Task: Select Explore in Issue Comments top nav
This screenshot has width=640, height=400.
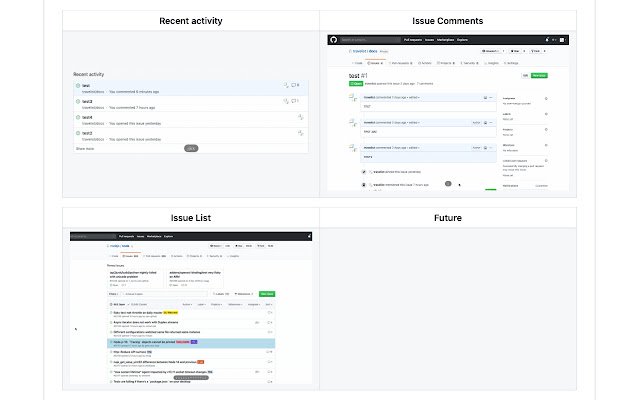Action: (x=462, y=40)
